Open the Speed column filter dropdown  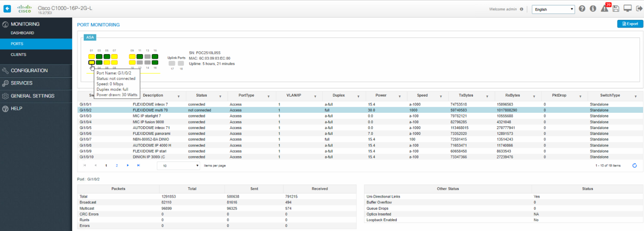coord(442,96)
